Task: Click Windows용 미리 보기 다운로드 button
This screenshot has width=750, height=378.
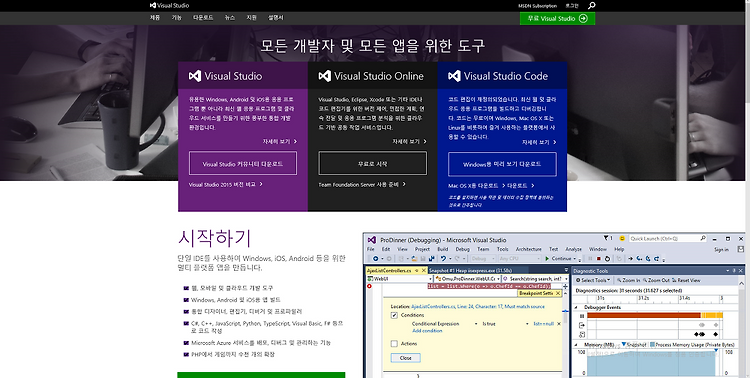Action: click(502, 164)
